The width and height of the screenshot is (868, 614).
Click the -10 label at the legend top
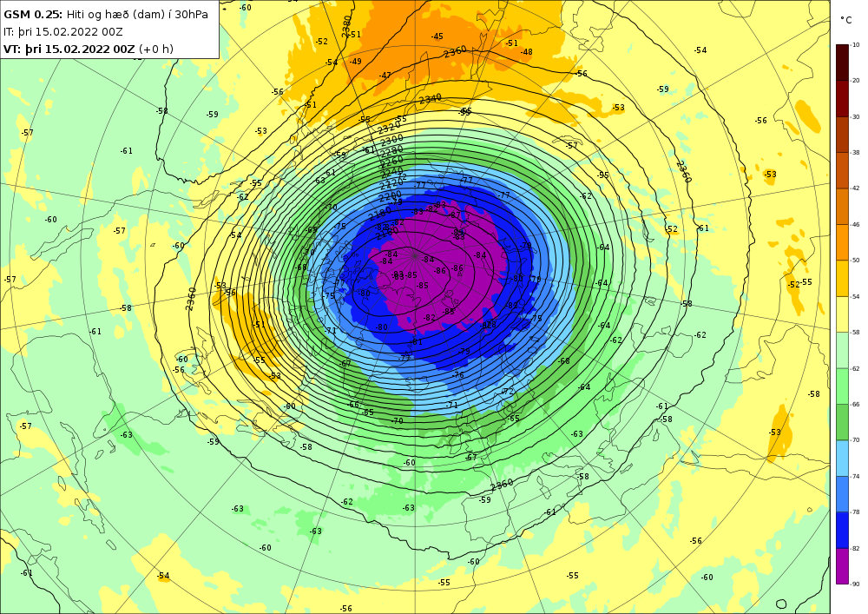click(855, 45)
